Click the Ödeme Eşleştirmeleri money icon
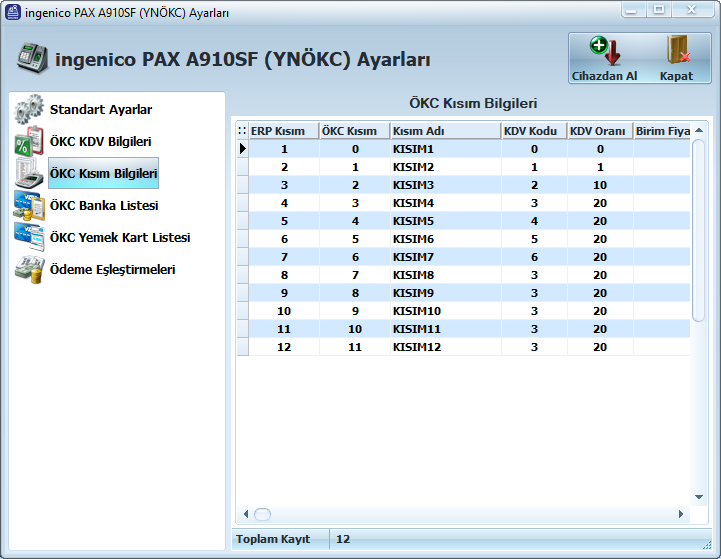 coord(29,269)
